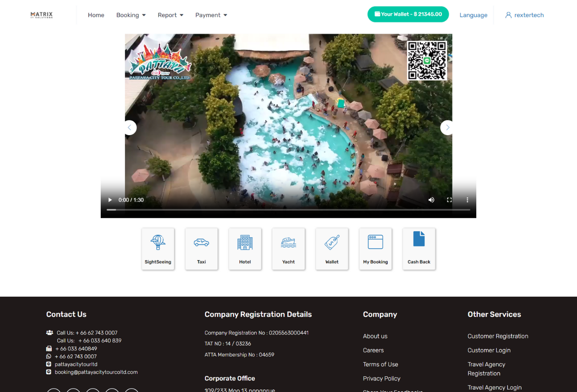Advance the carousel with the right arrow
The width and height of the screenshot is (577, 392).
tap(447, 128)
